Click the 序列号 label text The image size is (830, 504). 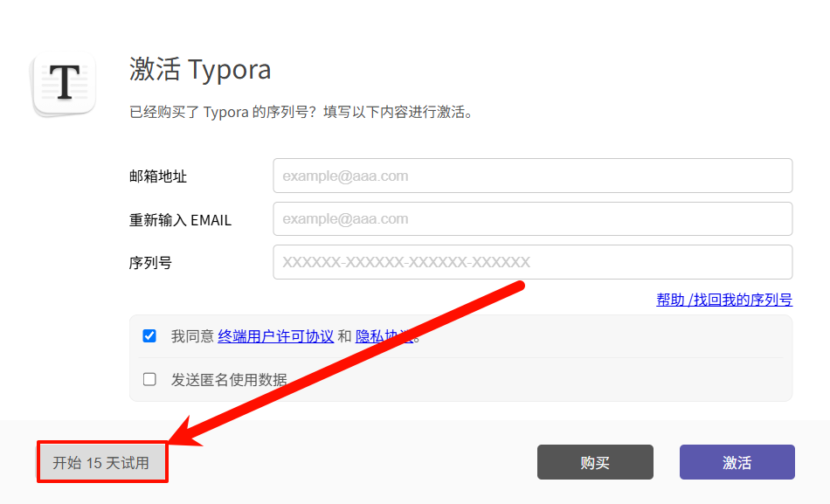[x=150, y=263]
